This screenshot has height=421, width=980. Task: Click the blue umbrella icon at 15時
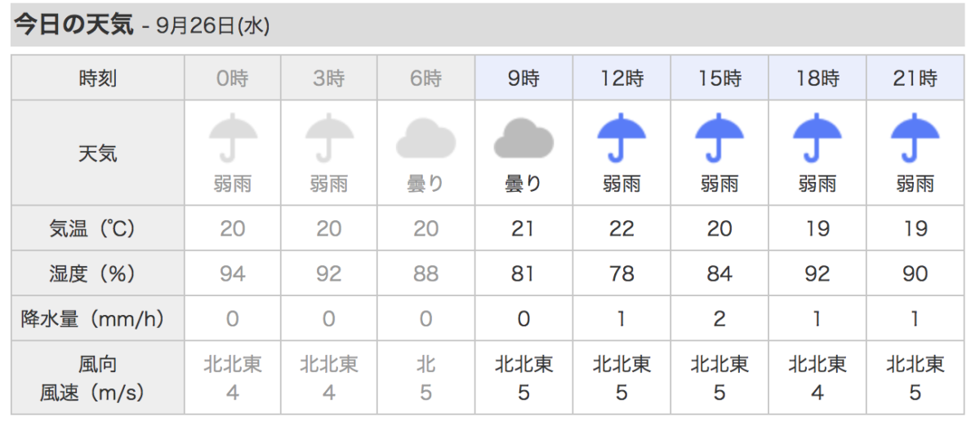(719, 140)
